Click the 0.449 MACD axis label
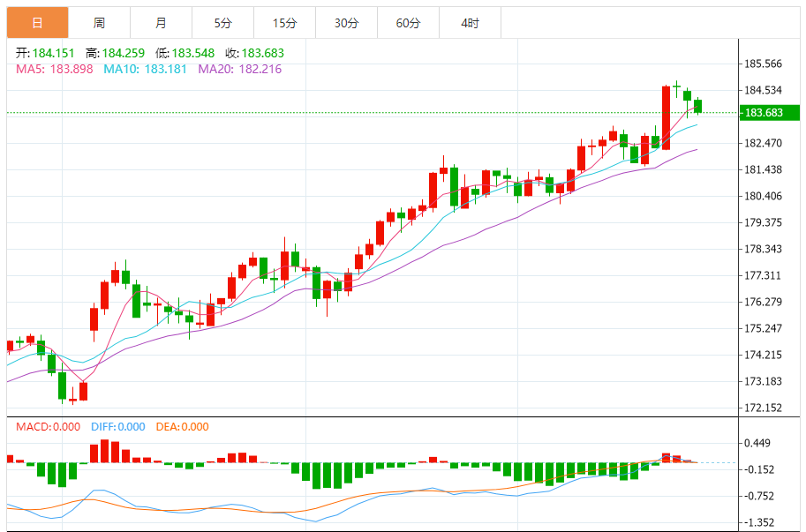Viewport: 806px width, 532px height. (757, 443)
